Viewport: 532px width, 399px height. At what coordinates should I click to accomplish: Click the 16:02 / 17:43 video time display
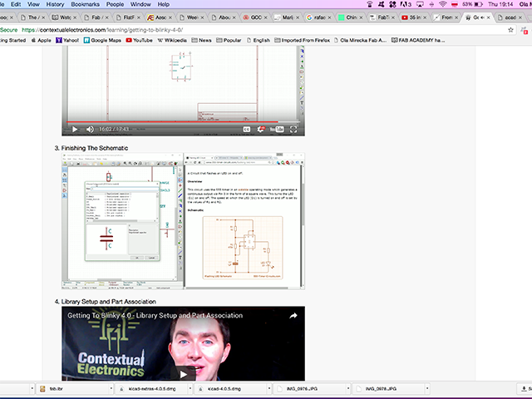tap(114, 130)
